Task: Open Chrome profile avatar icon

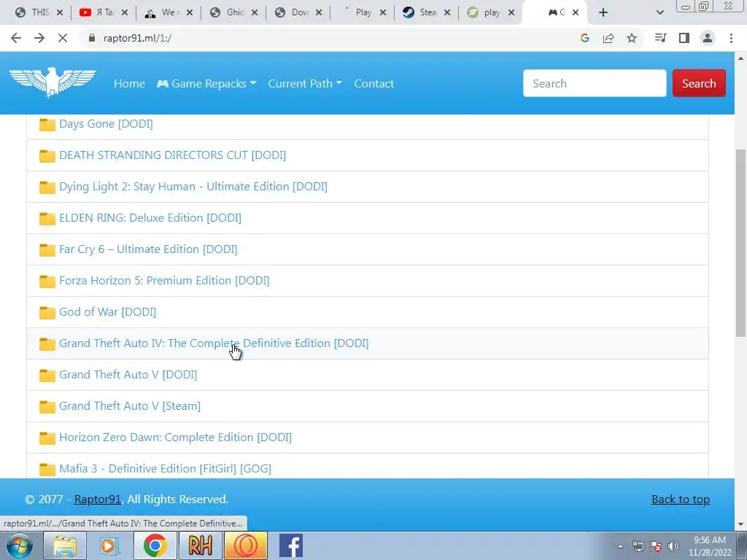Action: pyautogui.click(x=708, y=38)
